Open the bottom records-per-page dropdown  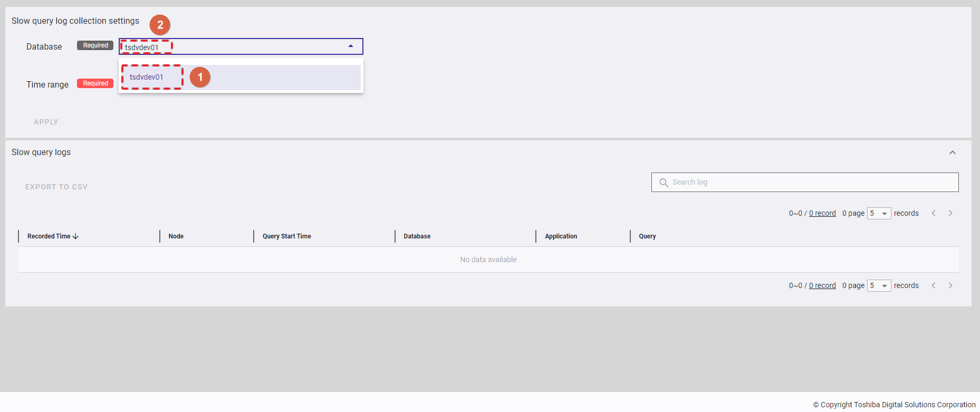[879, 285]
